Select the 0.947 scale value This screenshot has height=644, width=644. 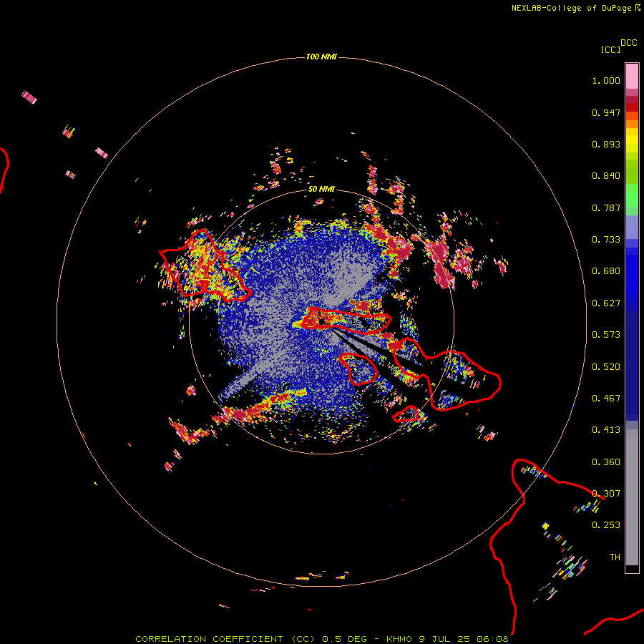coord(606,112)
